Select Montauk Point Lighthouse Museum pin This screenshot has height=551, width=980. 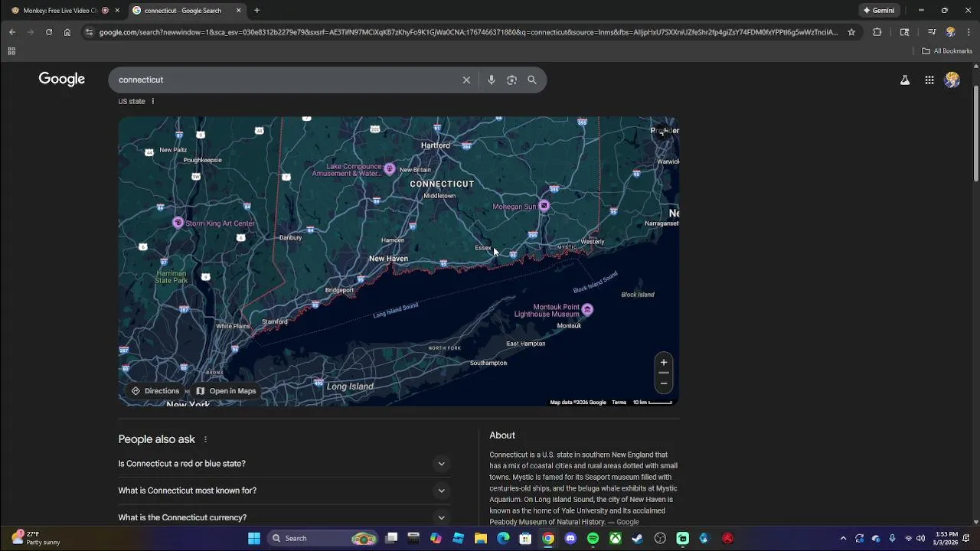click(x=587, y=310)
